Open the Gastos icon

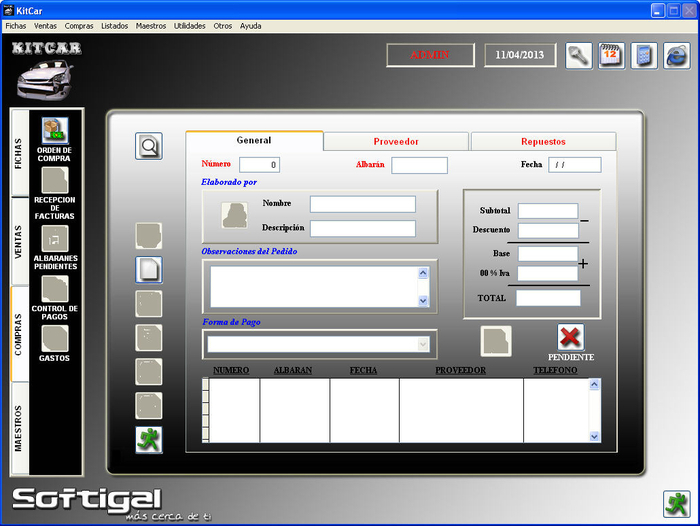55,338
